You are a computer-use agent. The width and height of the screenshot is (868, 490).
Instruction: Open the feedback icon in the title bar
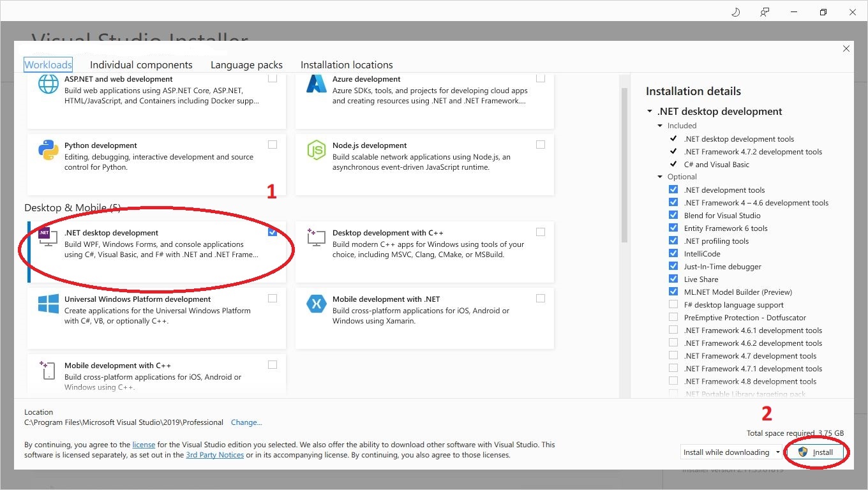click(x=764, y=11)
